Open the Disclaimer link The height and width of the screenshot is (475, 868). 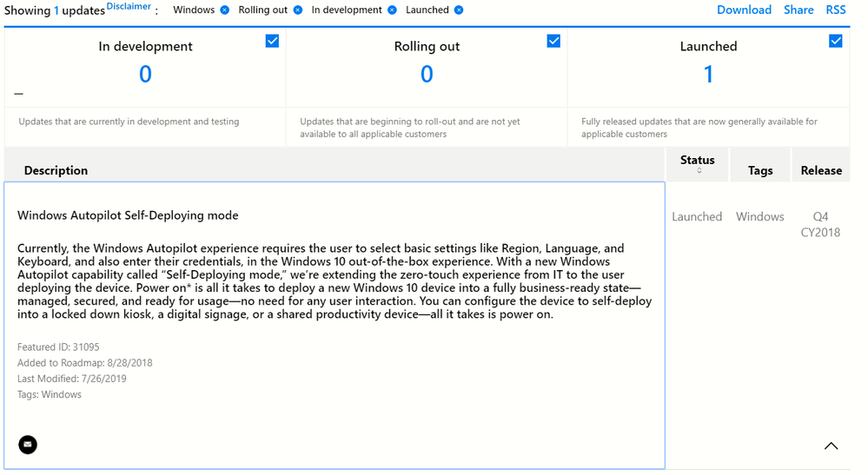pos(129,6)
